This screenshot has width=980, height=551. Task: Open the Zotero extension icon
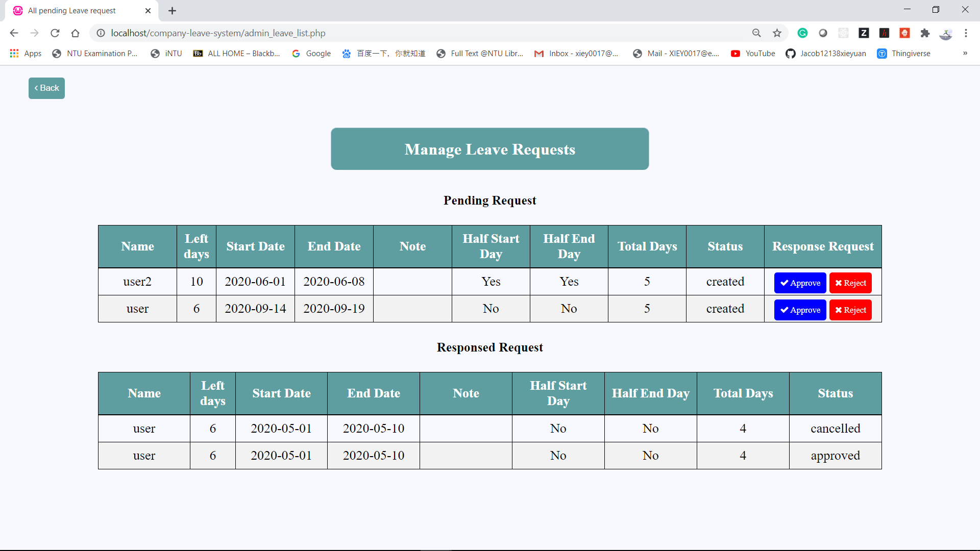click(x=864, y=33)
